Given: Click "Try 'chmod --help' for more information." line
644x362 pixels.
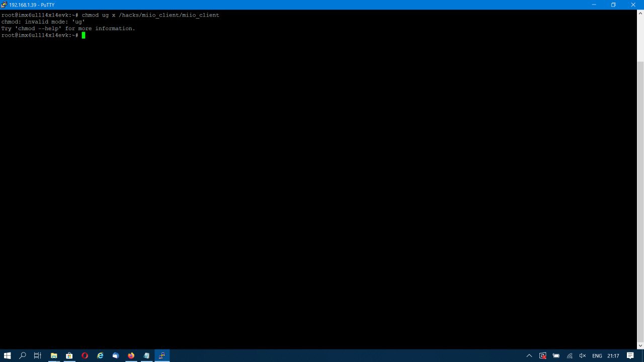Looking at the screenshot, I should [x=68, y=29].
